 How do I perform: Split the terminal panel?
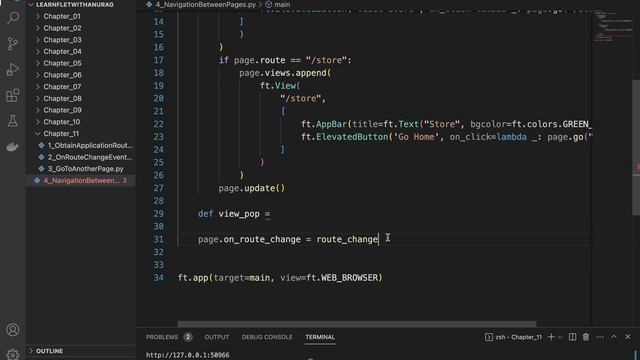click(x=572, y=337)
